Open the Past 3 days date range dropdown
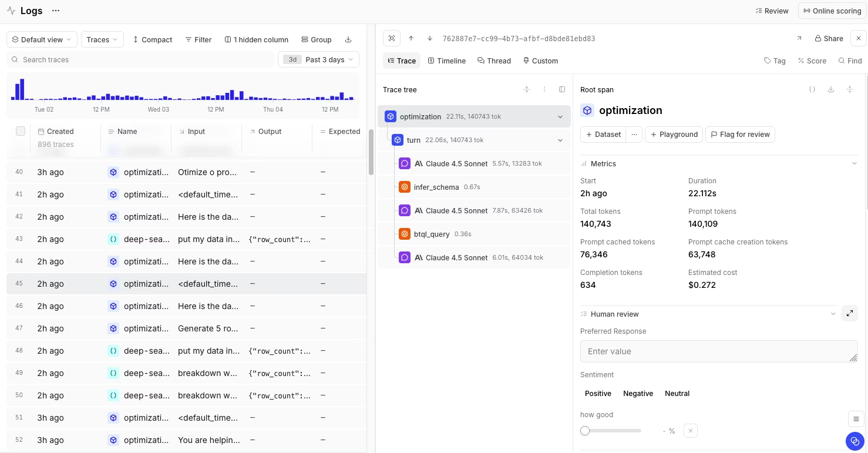The image size is (868, 453). click(x=318, y=59)
